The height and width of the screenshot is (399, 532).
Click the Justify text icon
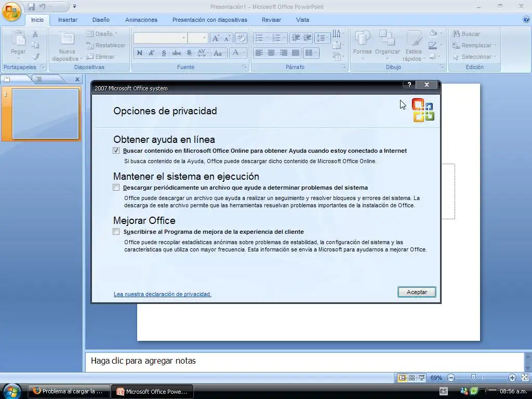coord(296,53)
